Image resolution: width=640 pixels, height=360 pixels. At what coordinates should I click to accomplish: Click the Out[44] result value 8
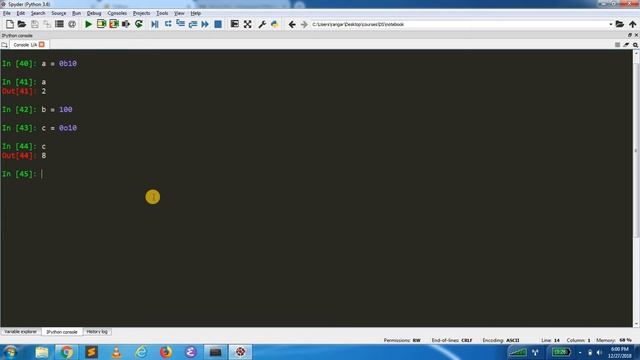44,156
